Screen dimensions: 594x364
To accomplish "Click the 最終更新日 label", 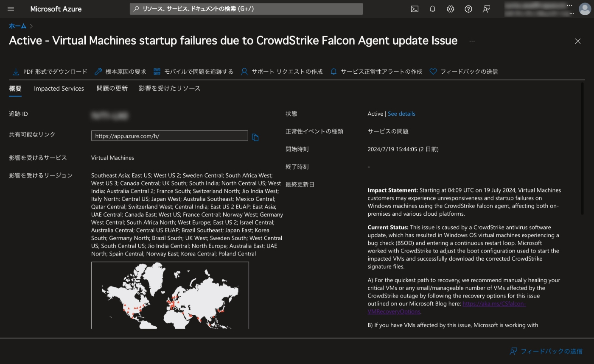I will (300, 185).
